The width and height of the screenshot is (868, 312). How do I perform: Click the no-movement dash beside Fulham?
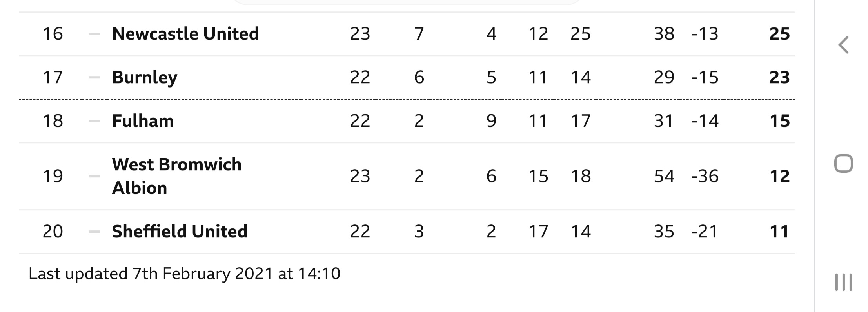pyautogui.click(x=94, y=121)
